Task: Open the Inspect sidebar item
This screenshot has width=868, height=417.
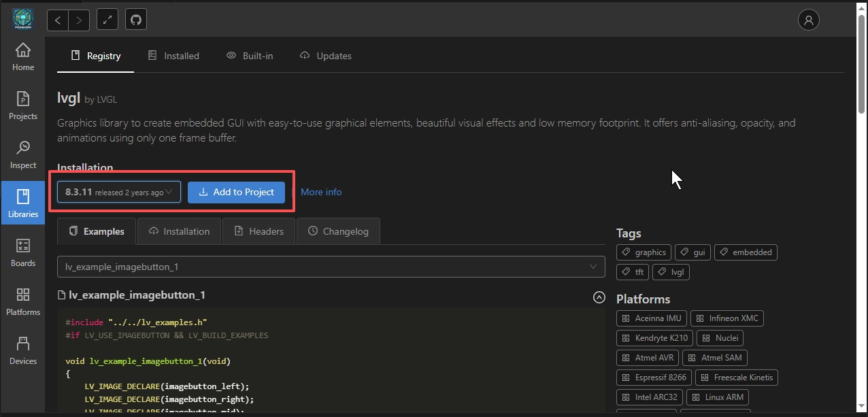Action: [22, 155]
